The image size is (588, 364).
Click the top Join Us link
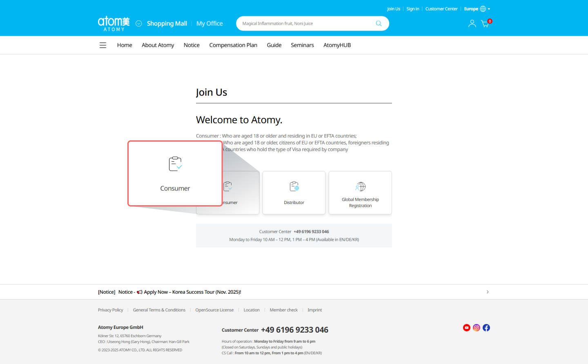click(394, 9)
